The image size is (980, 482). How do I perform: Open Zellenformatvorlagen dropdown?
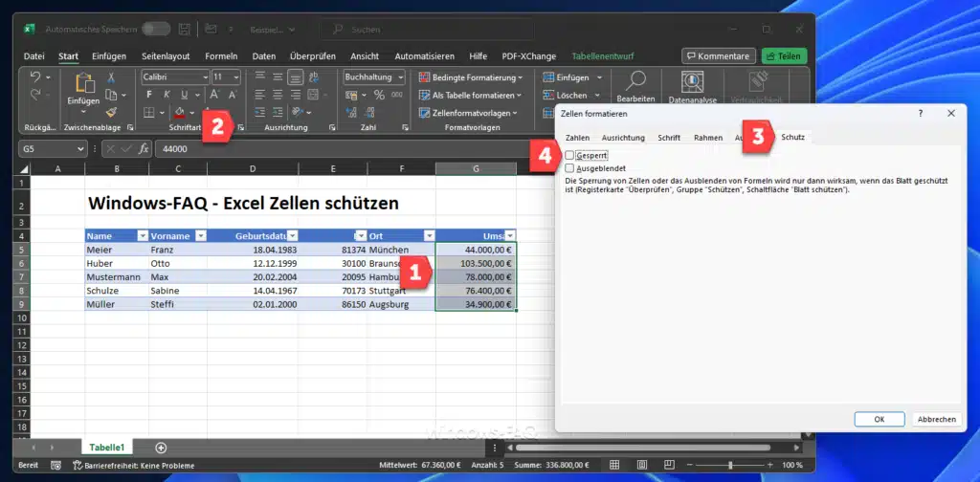point(468,113)
